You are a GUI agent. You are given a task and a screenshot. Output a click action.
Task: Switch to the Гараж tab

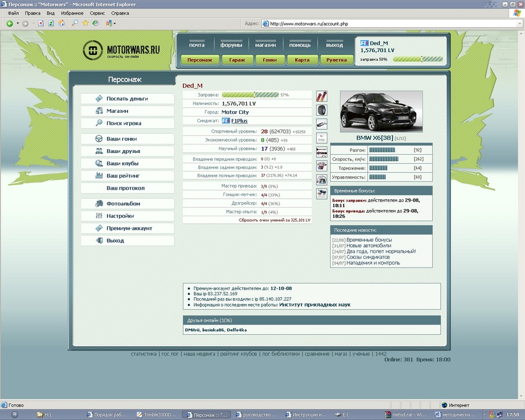[x=237, y=60]
